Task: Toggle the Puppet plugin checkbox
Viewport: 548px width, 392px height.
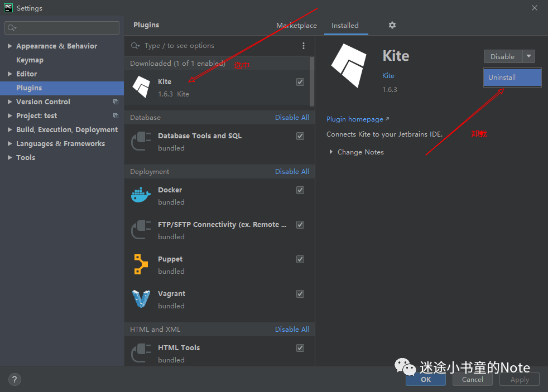Action: (300, 259)
